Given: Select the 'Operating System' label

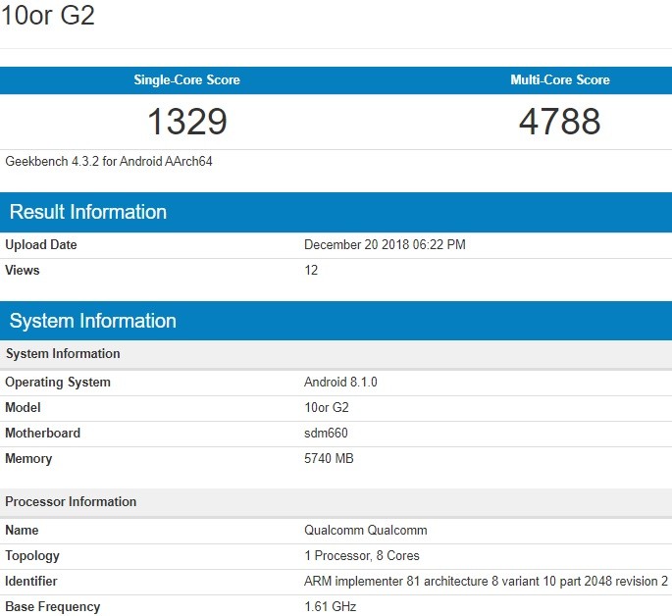Looking at the screenshot, I should 58,383.
